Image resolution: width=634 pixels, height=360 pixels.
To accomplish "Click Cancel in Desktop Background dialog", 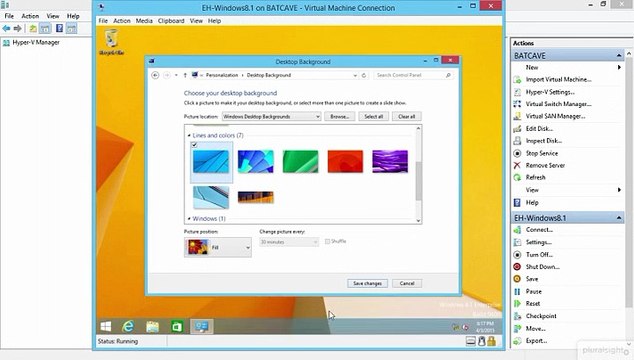I will 407,284.
